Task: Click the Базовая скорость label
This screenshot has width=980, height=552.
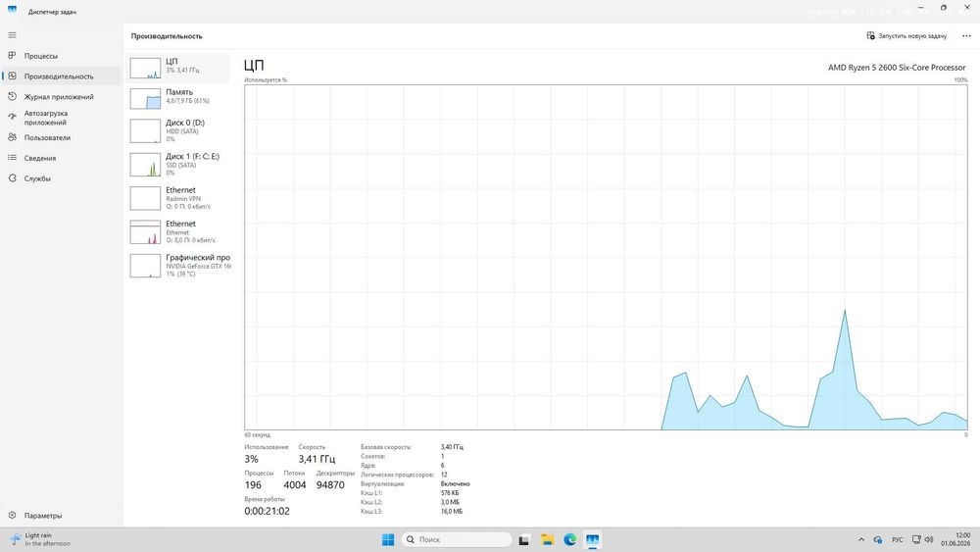Action: pos(385,447)
